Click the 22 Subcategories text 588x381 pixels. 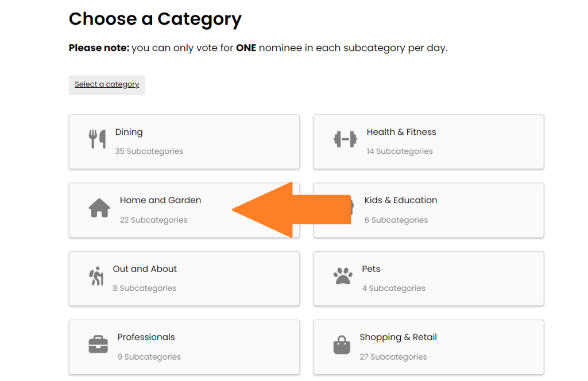coord(153,220)
